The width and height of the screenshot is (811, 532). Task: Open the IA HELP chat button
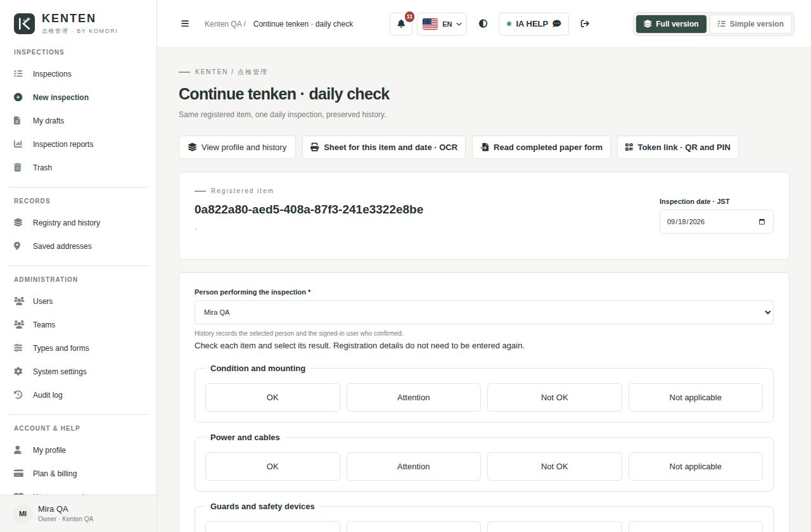point(533,24)
